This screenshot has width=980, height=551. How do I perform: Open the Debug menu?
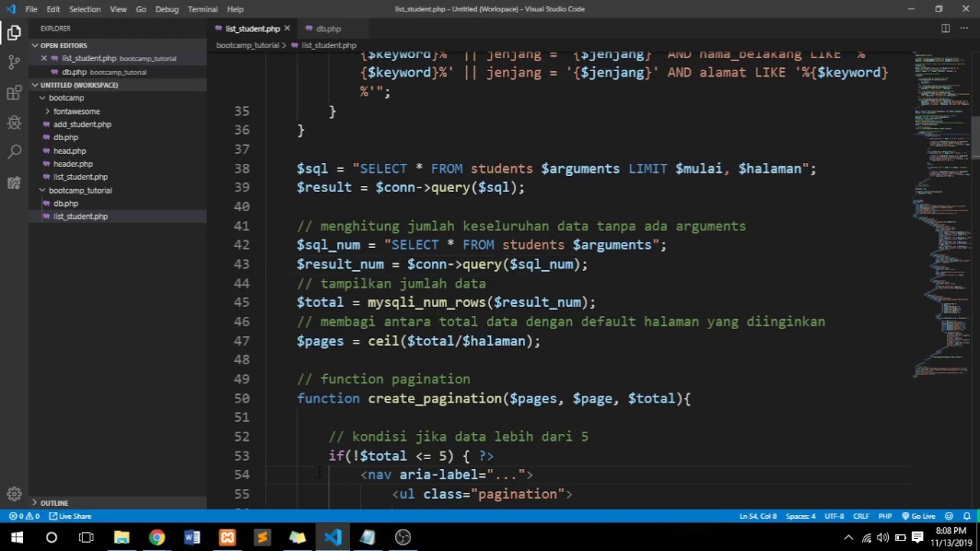click(167, 9)
